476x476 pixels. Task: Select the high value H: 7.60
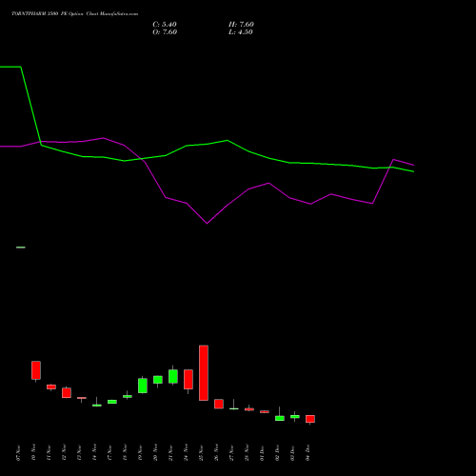[241, 25]
